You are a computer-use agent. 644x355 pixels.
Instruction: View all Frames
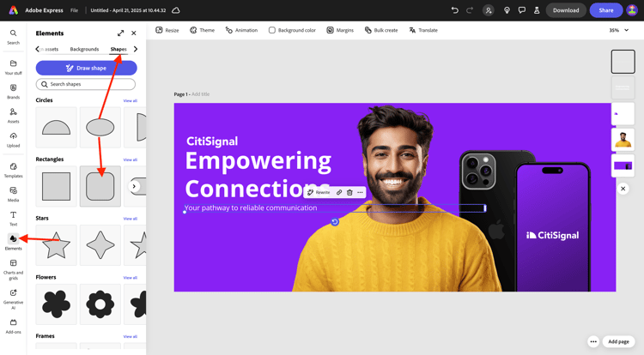pyautogui.click(x=131, y=336)
